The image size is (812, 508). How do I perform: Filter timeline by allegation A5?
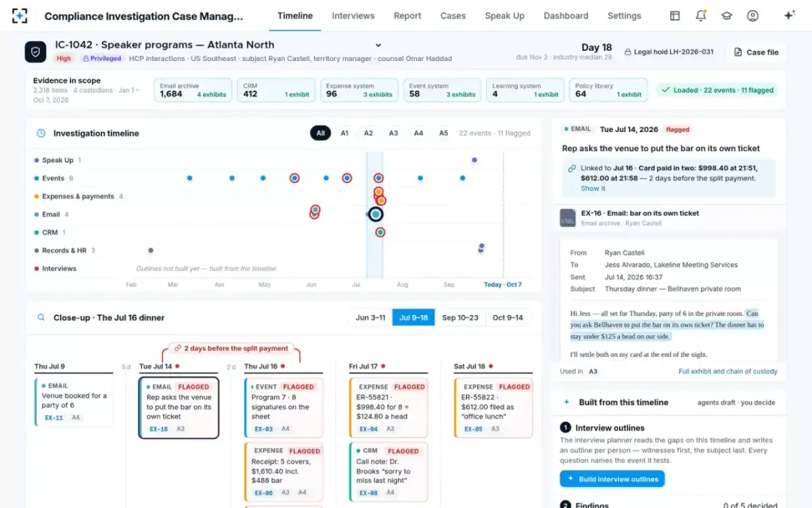pyautogui.click(x=444, y=133)
